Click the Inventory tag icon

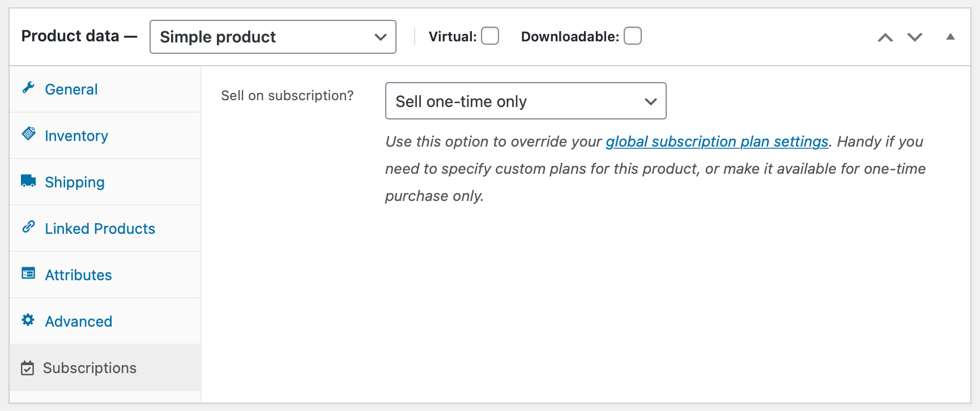pos(28,134)
